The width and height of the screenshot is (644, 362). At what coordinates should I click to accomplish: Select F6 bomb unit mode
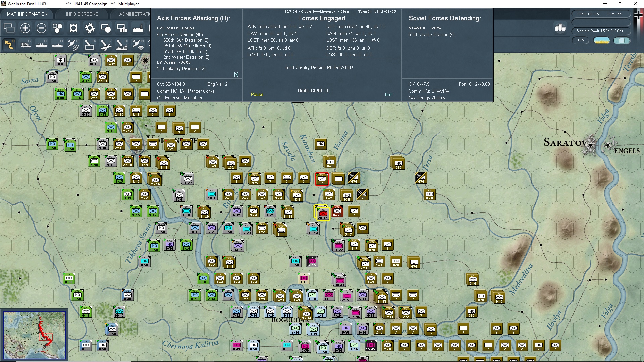pos(90,44)
